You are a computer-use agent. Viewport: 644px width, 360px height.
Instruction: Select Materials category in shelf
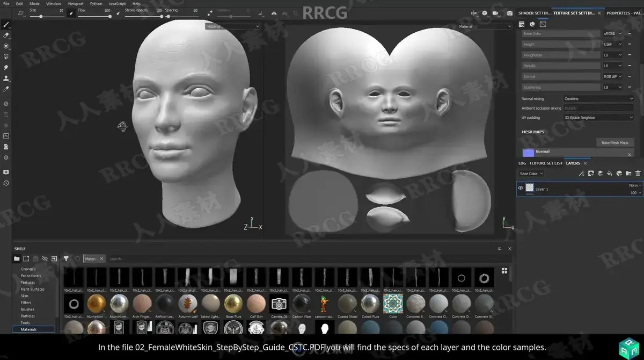click(x=33, y=329)
